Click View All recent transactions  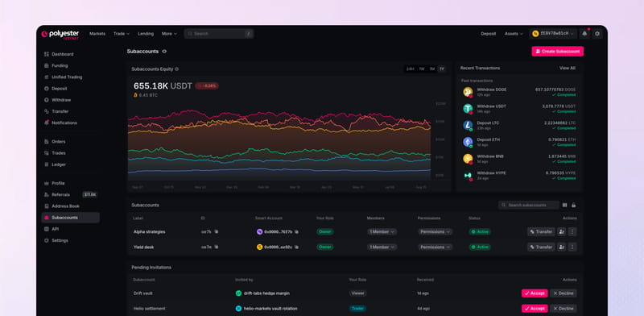[x=568, y=68]
